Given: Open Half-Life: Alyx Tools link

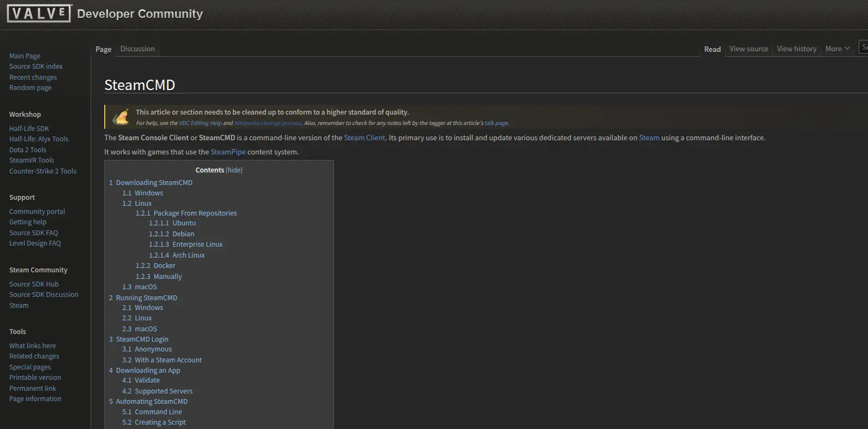Looking at the screenshot, I should click(39, 139).
